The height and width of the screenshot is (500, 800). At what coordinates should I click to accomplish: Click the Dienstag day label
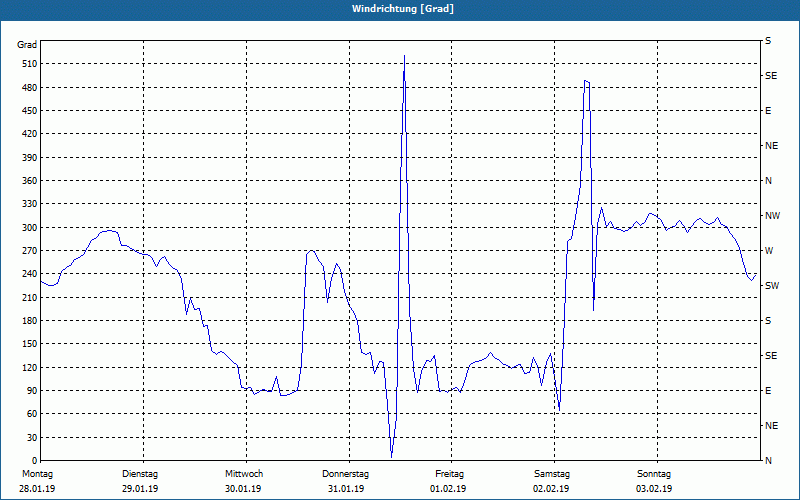(x=140, y=474)
